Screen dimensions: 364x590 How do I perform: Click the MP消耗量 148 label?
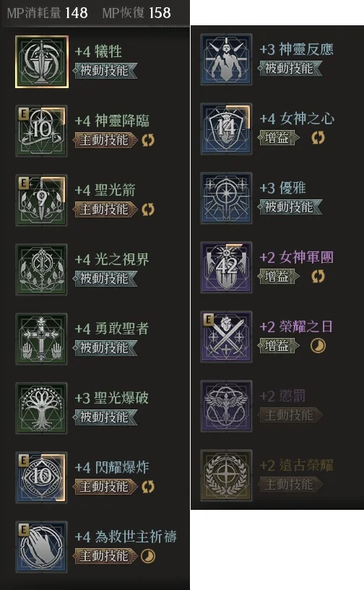click(x=48, y=13)
